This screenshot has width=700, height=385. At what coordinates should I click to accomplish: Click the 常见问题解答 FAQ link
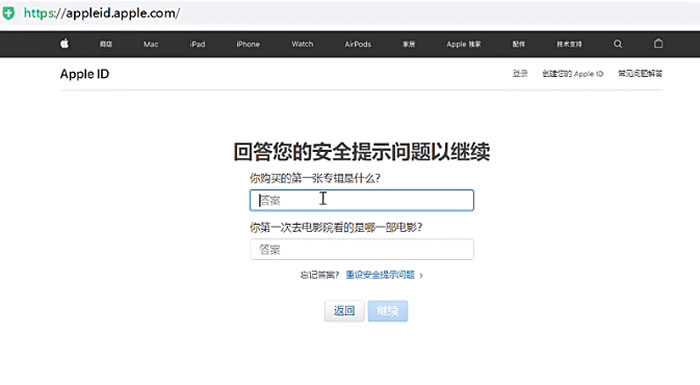pyautogui.click(x=640, y=73)
